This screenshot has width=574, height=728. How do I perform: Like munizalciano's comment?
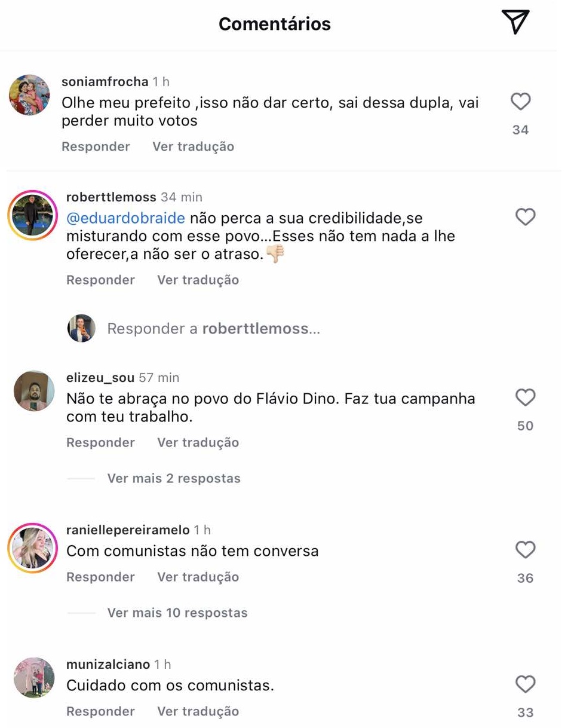[525, 684]
